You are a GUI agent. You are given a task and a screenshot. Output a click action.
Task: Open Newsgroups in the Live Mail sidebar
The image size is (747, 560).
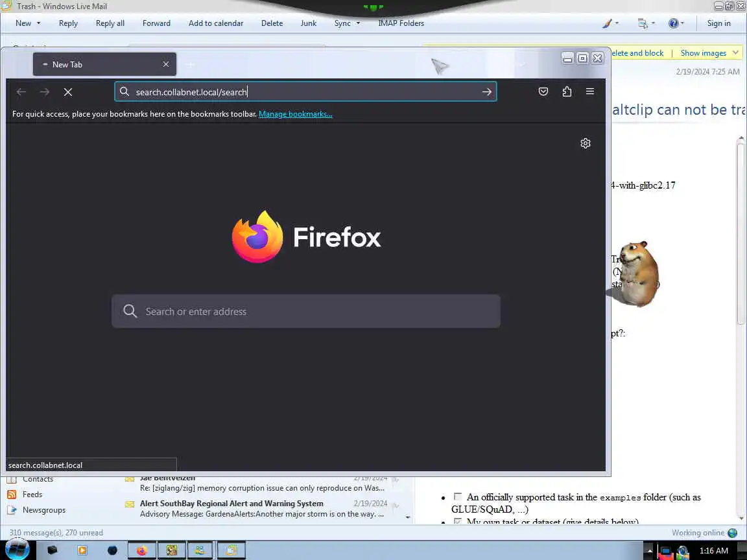point(44,510)
